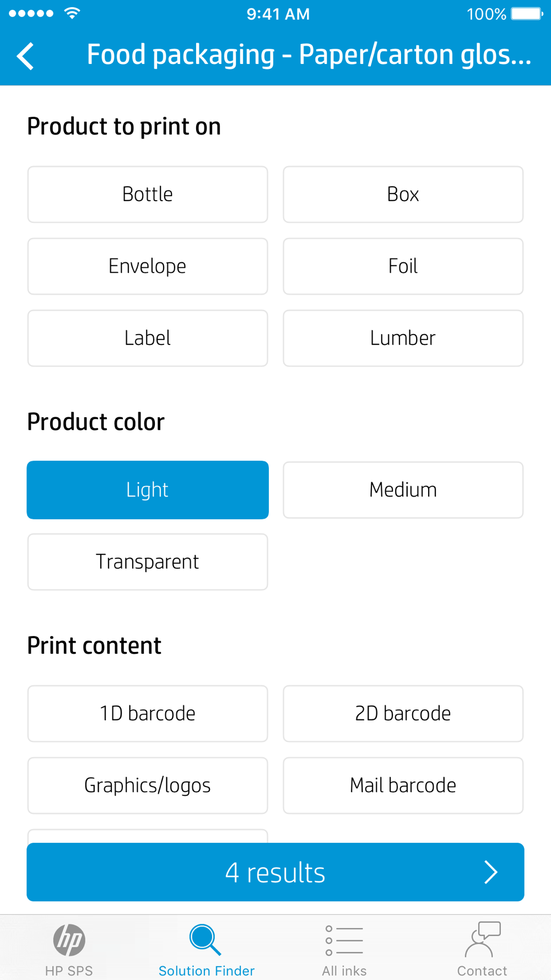Tap the Wi-Fi status icon
This screenshot has width=551, height=980.
click(72, 13)
